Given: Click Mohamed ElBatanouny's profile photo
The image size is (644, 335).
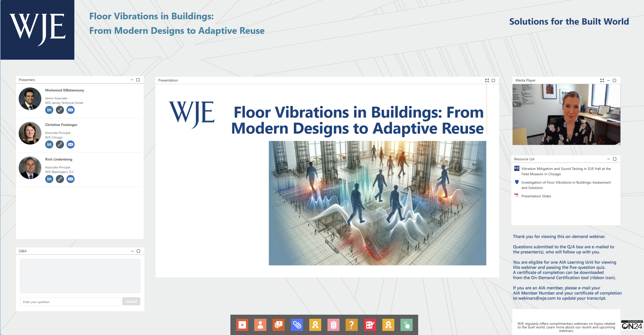Looking at the screenshot, I should coord(30,99).
